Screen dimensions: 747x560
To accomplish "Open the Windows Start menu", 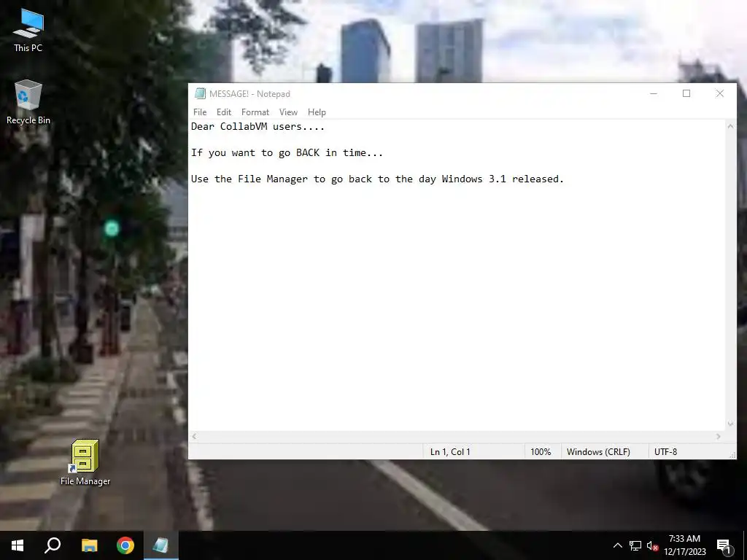I will (18, 545).
